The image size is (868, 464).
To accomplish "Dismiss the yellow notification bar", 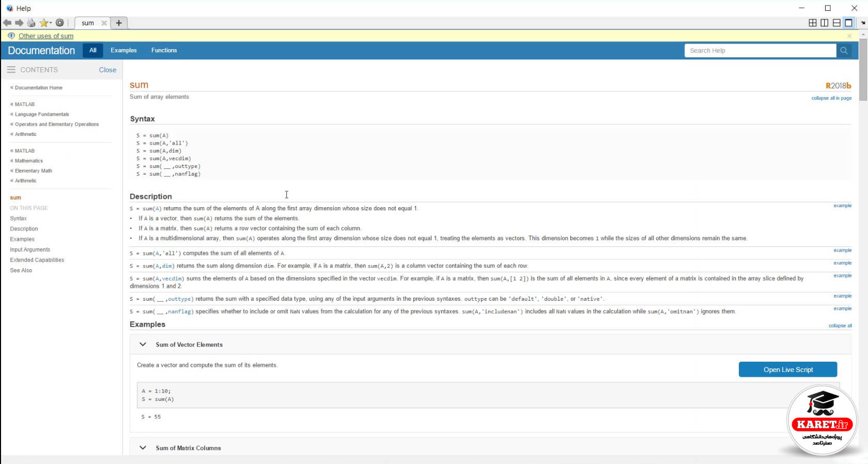I will (x=849, y=36).
